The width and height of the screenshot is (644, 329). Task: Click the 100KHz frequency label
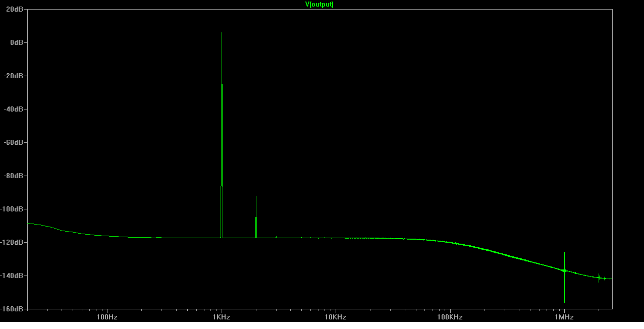pyautogui.click(x=450, y=317)
